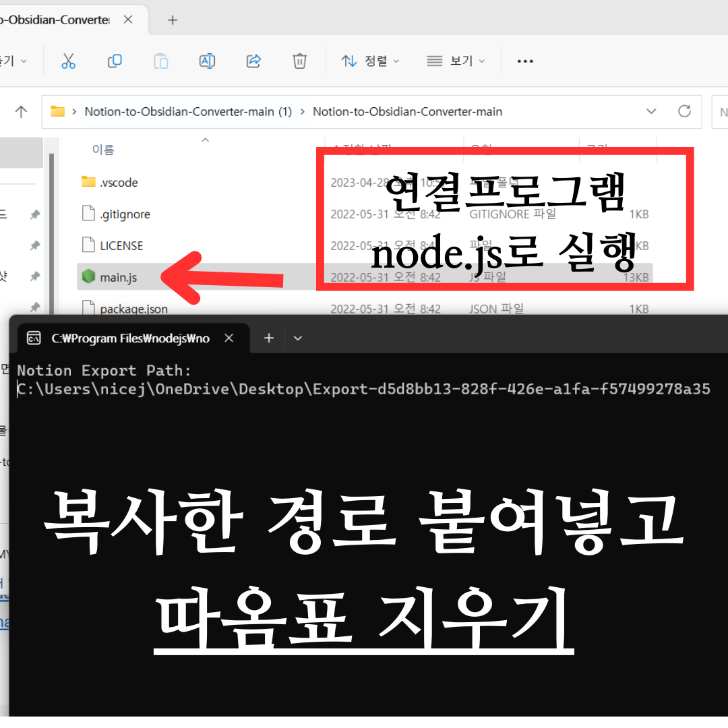Viewport: 728px width, 728px height.
Task: Click the LICENSE file icon
Action: 88,245
